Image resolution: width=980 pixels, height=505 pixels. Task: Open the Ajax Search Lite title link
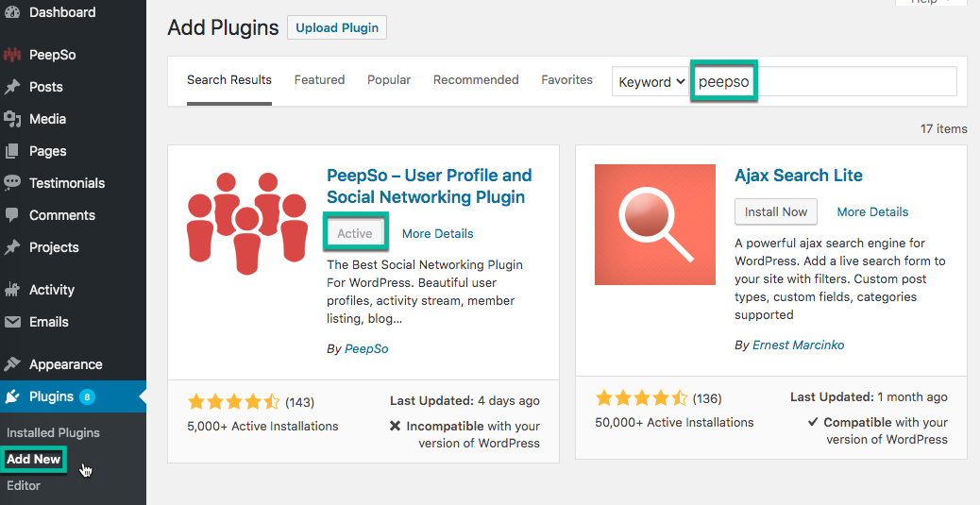pos(799,175)
